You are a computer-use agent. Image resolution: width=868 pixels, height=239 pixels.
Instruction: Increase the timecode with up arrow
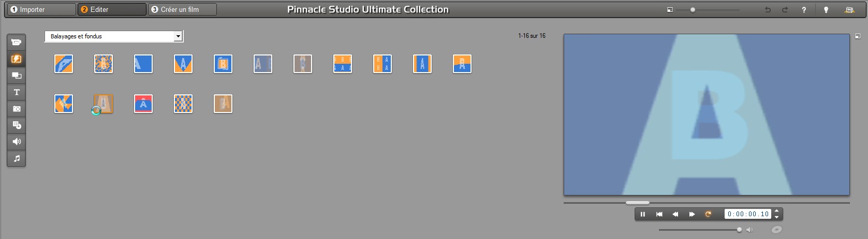point(776,212)
